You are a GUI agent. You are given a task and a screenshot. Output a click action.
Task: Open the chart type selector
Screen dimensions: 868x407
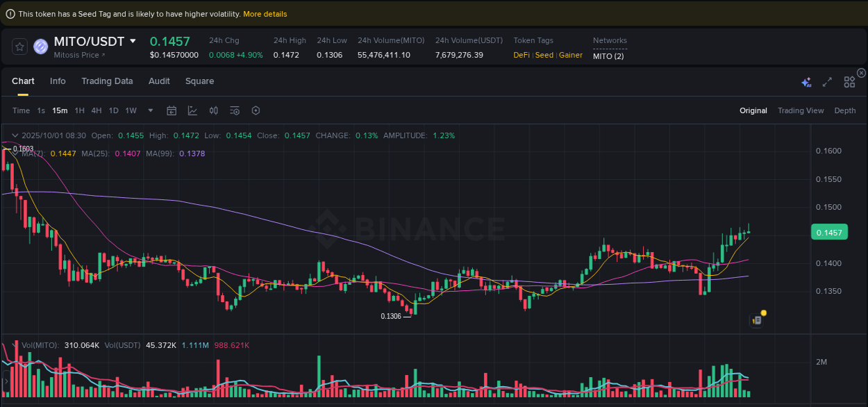click(x=191, y=110)
